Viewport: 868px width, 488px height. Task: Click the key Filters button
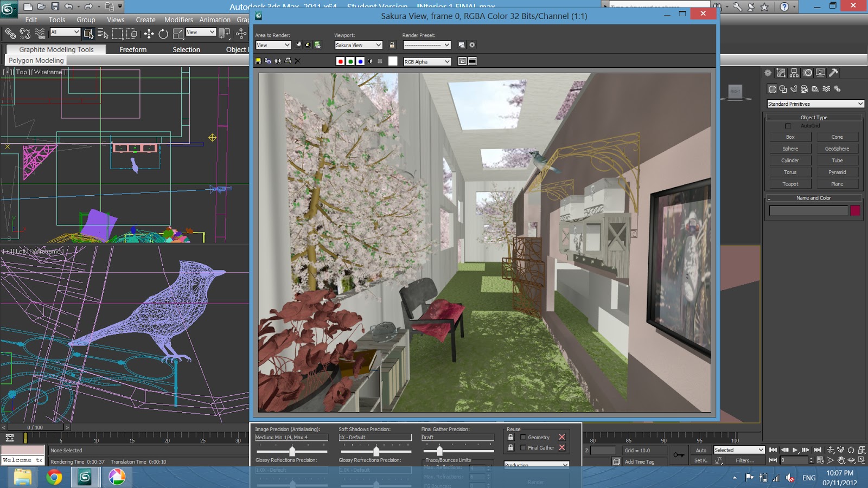[x=744, y=460]
